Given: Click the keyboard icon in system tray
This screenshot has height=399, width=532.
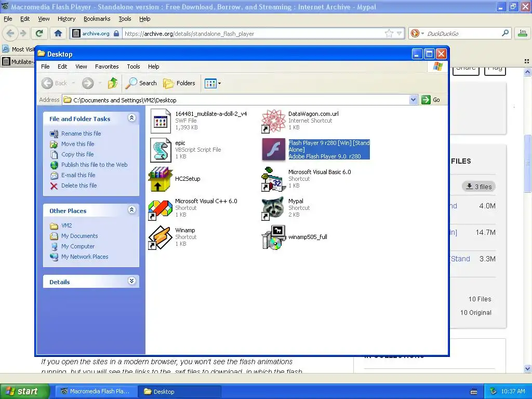Looking at the screenshot, I should click(474, 392).
